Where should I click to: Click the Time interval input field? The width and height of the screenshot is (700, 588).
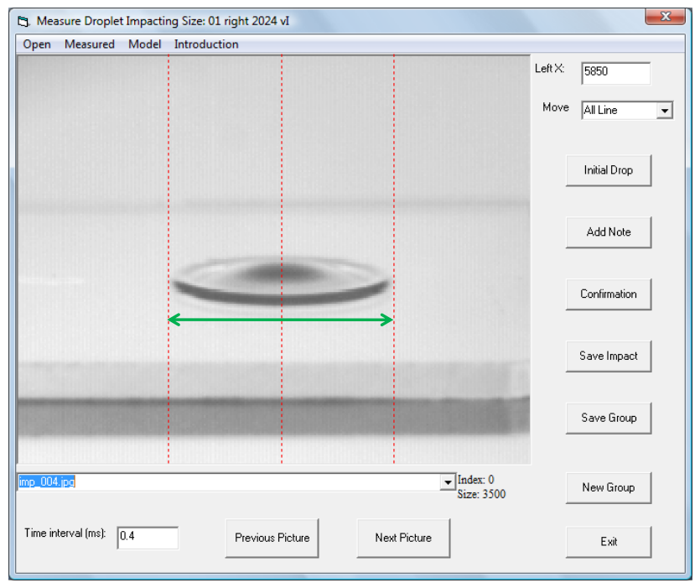[x=148, y=538]
